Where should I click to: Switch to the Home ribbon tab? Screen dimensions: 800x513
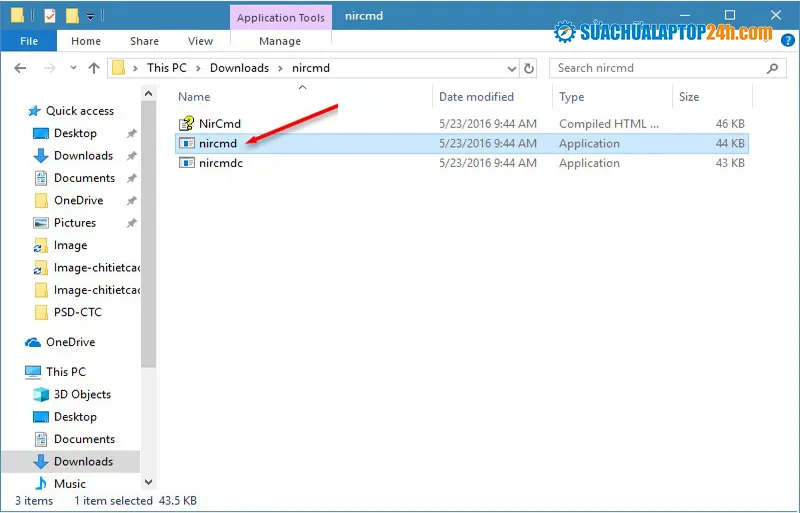(x=86, y=41)
